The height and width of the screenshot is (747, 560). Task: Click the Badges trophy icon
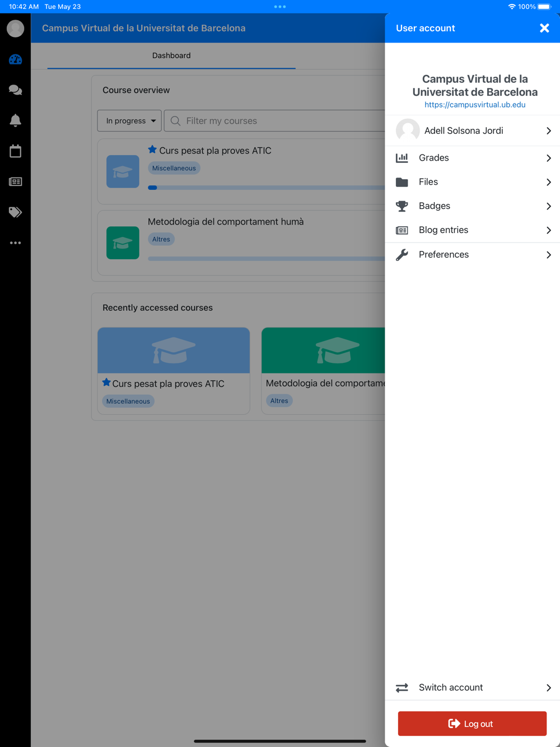point(402,206)
